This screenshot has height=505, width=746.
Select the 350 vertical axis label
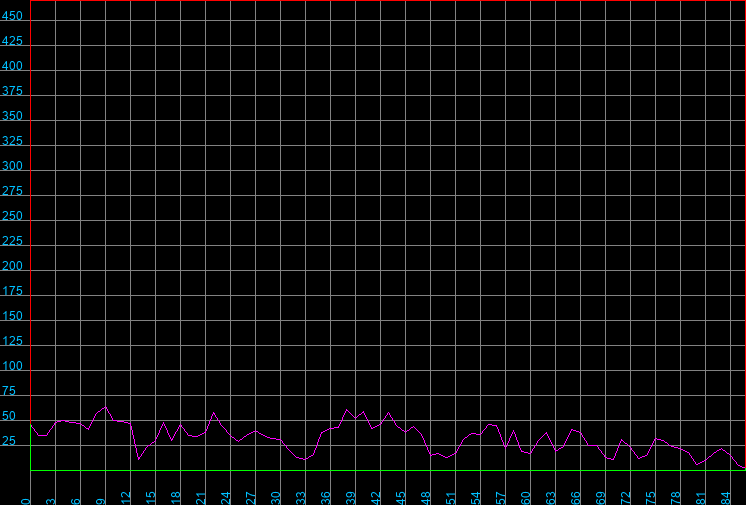(x=12, y=116)
